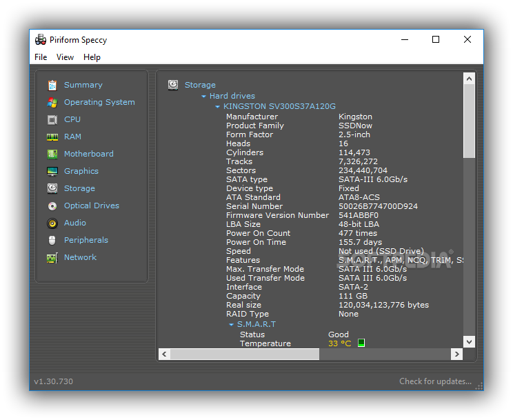Open the File menu
The height and width of the screenshot is (420, 513).
(41, 57)
